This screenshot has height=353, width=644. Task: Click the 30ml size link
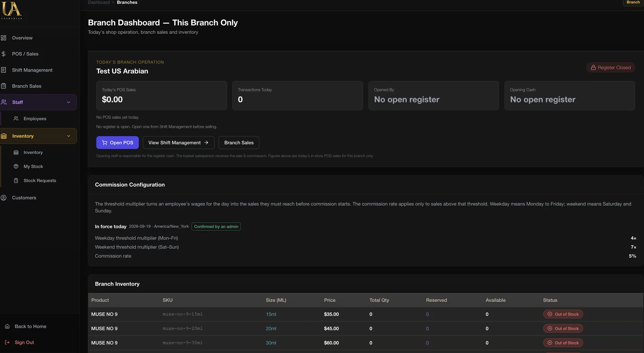pyautogui.click(x=271, y=343)
